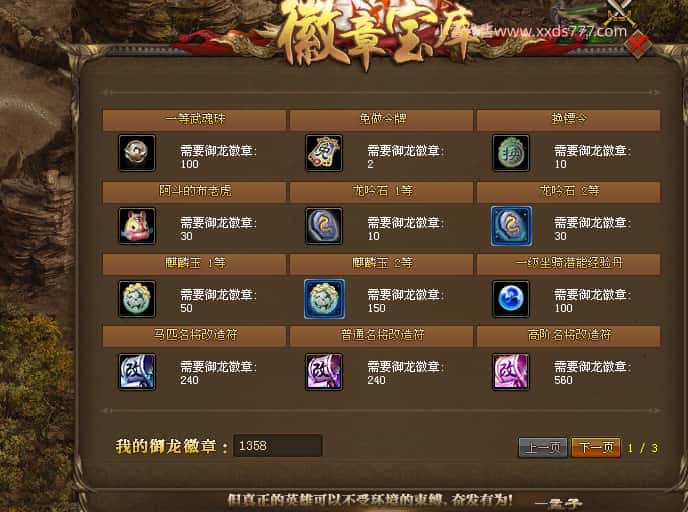Screen dimensions: 688x512
Task: Click the 1 / 3 page indicator
Action: [x=642, y=448]
